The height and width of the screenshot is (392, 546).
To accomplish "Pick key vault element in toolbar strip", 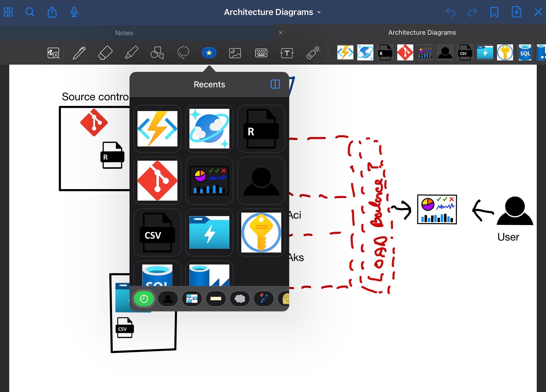I will tap(505, 52).
